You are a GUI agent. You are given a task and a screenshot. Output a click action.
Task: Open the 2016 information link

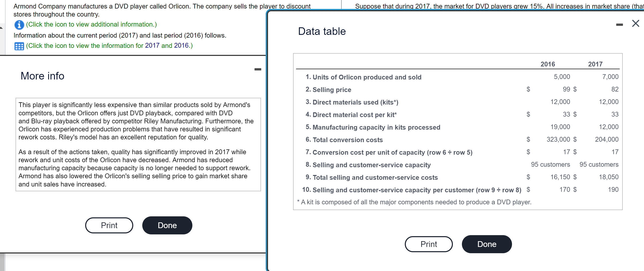tap(181, 45)
